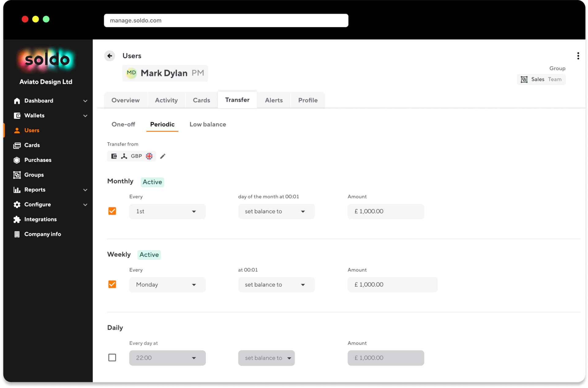Open the Profile tab
This screenshot has width=588, height=388.
coord(308,100)
